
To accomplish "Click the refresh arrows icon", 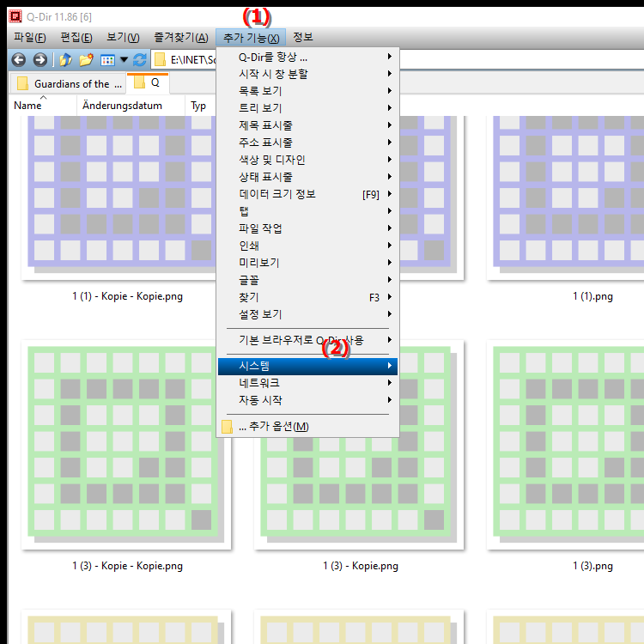I will [140, 60].
